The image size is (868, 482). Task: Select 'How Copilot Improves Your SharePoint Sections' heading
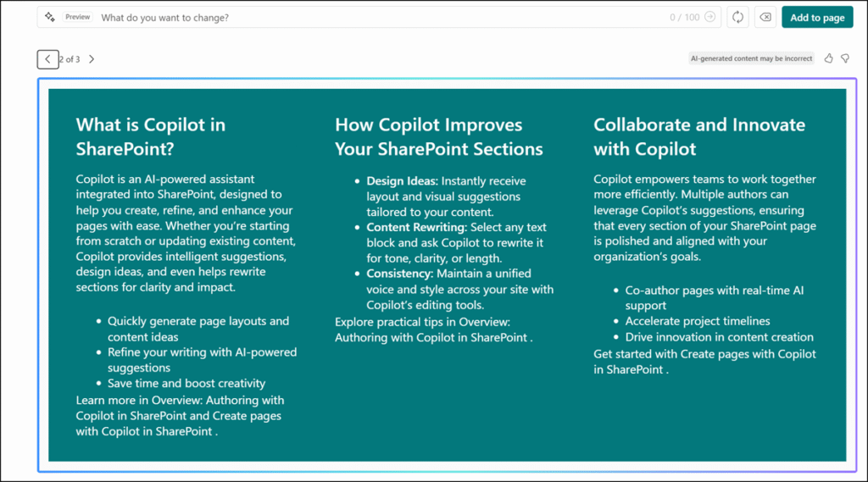(438, 136)
